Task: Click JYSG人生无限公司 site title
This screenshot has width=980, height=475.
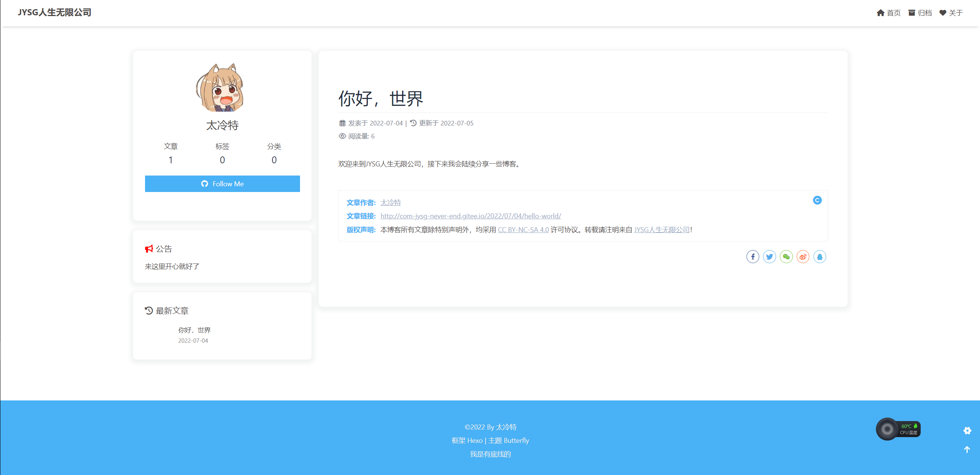Action: [54, 13]
